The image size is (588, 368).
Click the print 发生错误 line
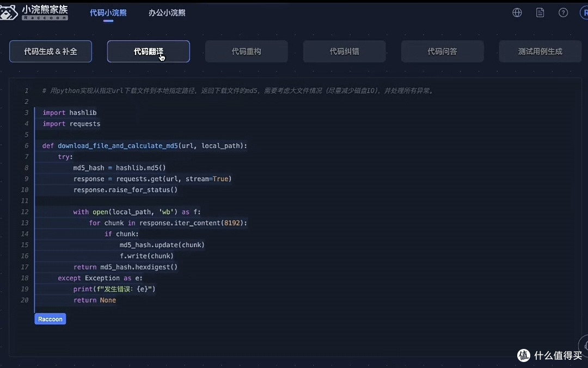pos(114,289)
